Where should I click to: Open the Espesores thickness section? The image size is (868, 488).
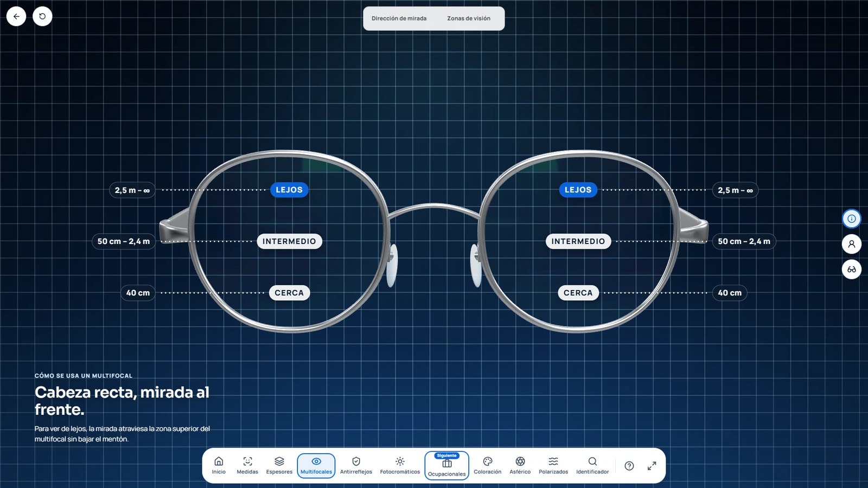click(279, 466)
